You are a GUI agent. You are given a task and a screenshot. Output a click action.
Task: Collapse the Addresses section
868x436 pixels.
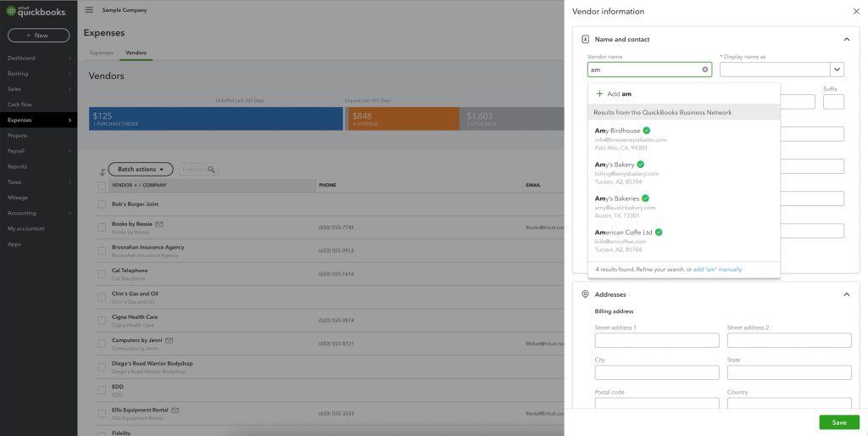pos(847,294)
